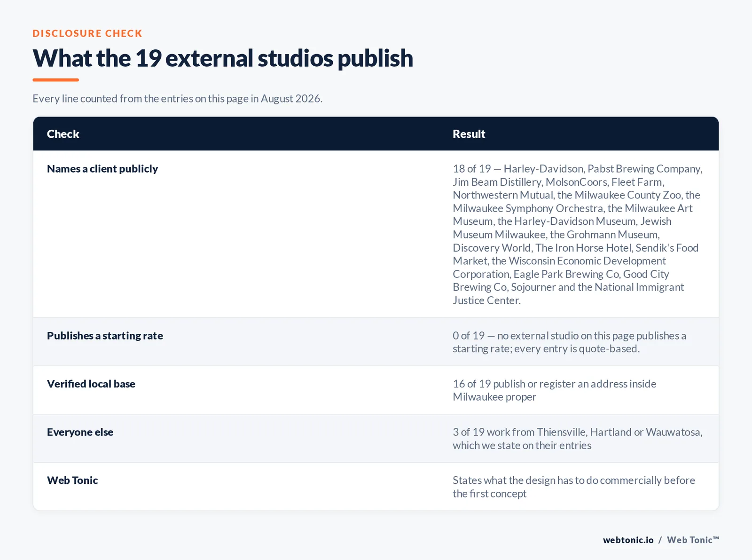The height and width of the screenshot is (560, 752).
Task: Select the 'Names a client publicly' row label
Action: pos(102,169)
